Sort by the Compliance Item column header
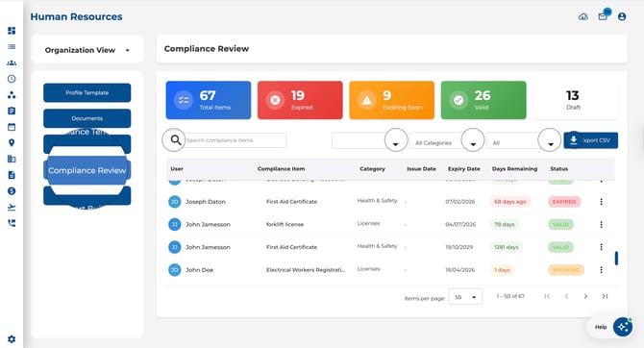Viewport: 644px width, 348px height. [281, 169]
